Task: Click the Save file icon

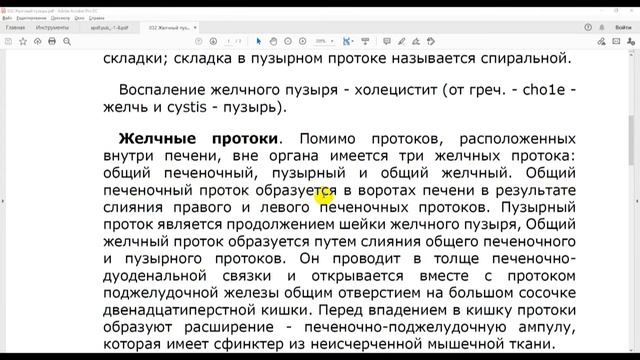Action: coord(8,41)
